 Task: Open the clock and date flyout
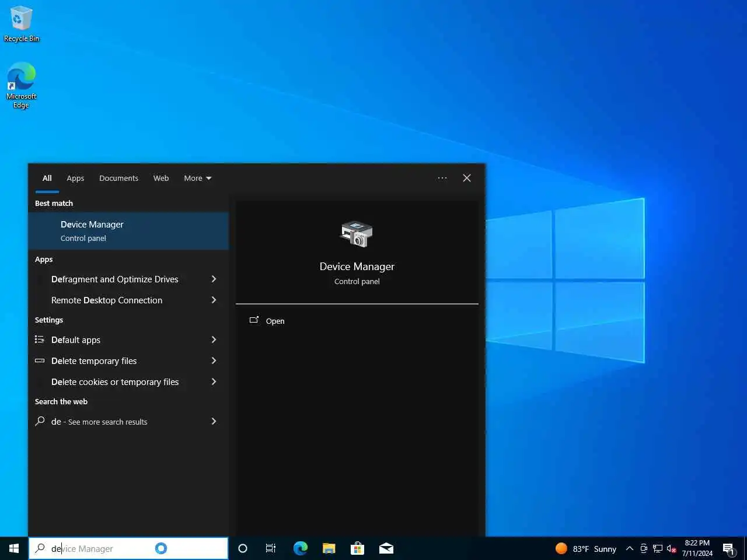(x=697, y=548)
